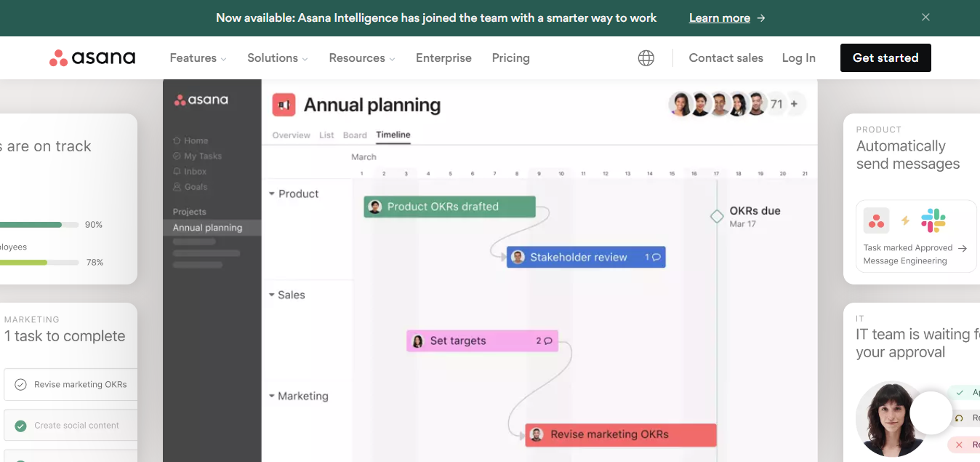Expand the Features dropdown menu
This screenshot has height=462, width=980.
tap(198, 58)
